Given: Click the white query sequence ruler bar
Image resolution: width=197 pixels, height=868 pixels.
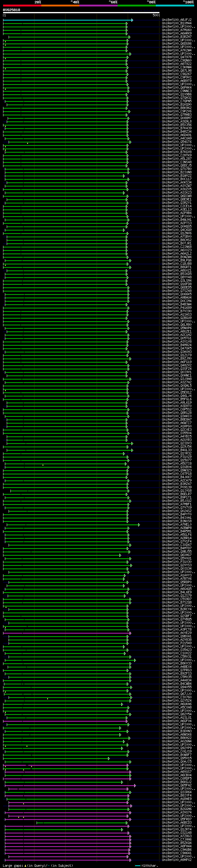Looking at the screenshot, I should tap(81, 13).
